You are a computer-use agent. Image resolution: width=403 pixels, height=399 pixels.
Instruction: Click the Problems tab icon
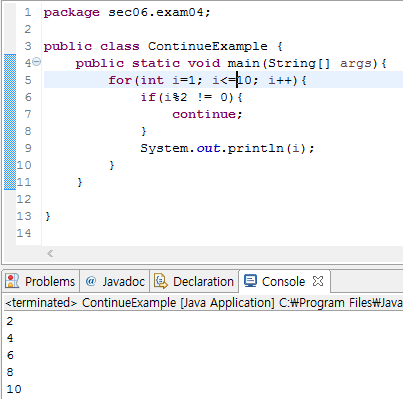12,281
